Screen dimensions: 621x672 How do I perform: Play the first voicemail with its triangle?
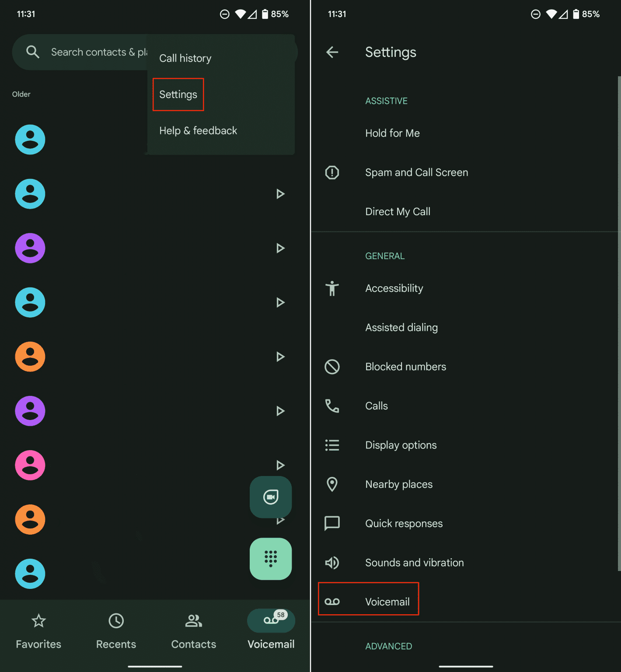280,194
